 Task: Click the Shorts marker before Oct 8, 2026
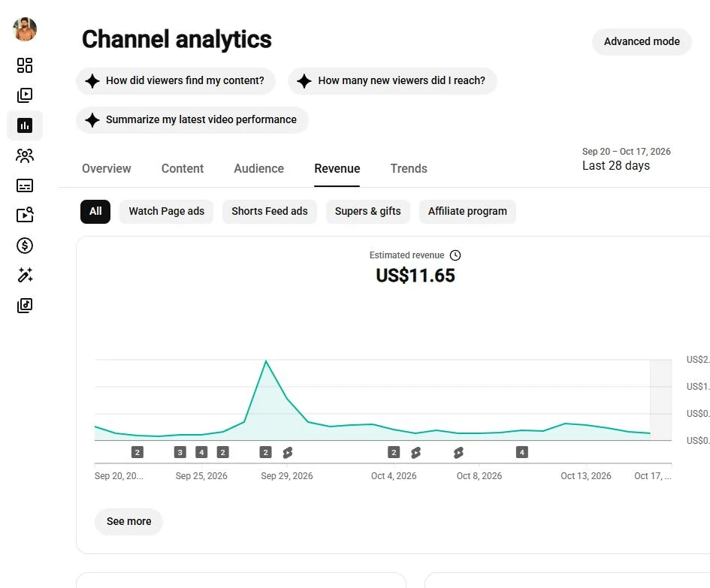(458, 452)
